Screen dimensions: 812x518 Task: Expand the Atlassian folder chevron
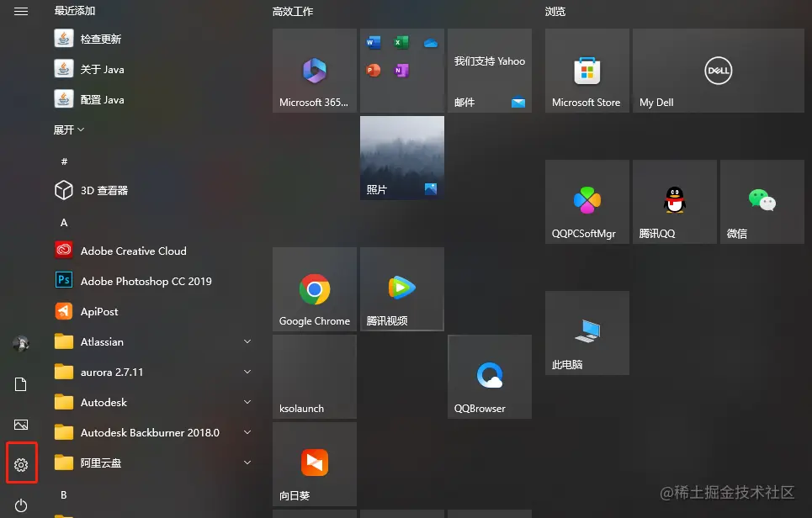point(247,341)
